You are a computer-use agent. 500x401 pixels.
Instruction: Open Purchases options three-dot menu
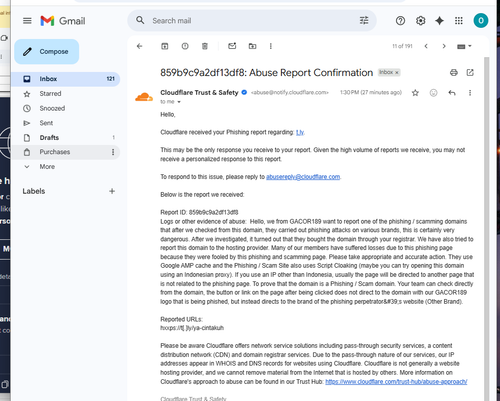[113, 152]
